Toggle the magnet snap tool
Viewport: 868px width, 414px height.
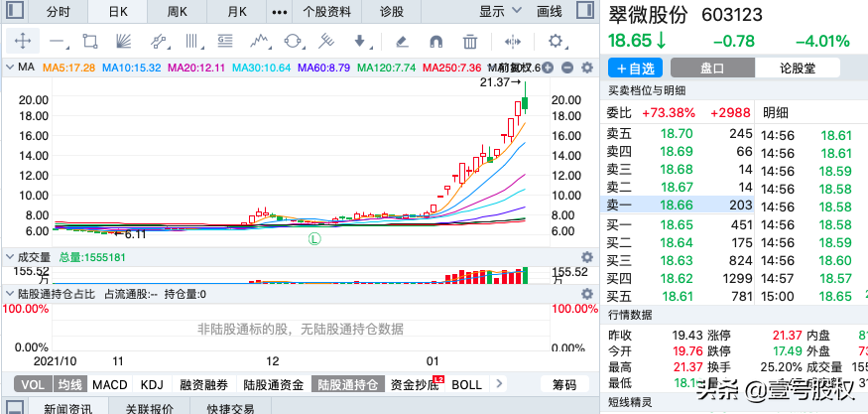click(x=436, y=41)
